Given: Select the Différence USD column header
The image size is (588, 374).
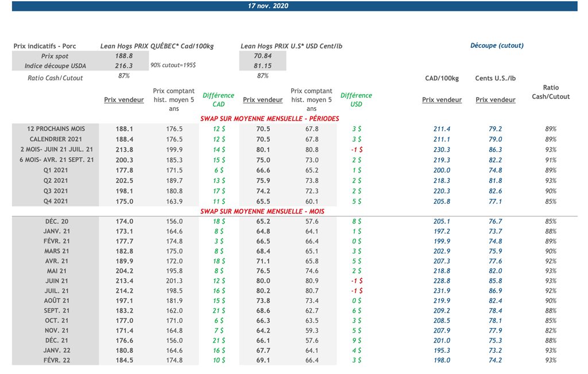Looking at the screenshot, I should pos(356,100).
